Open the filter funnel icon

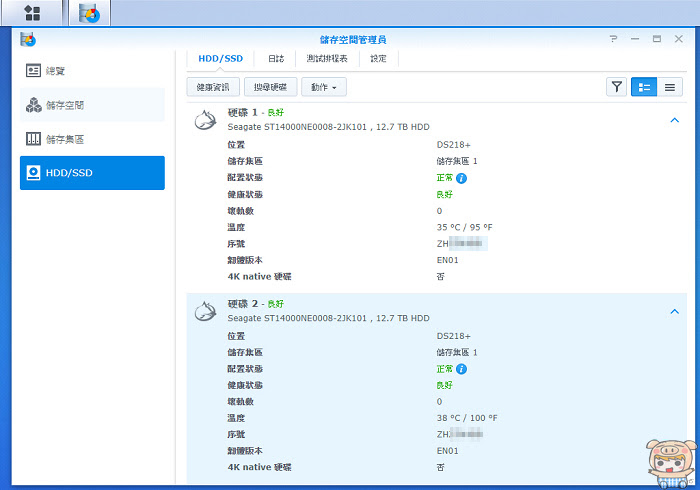tap(617, 87)
